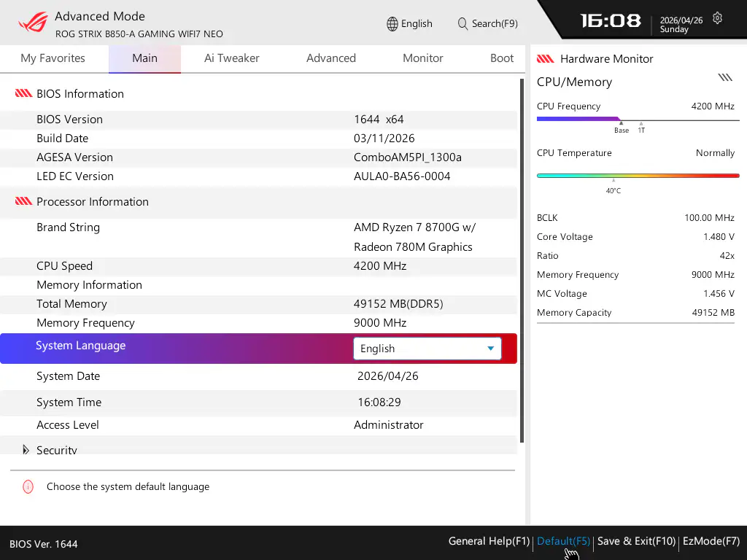Screen dimensions: 747x560
Task: Click the System Language dropdown arrow
Action: tap(490, 349)
